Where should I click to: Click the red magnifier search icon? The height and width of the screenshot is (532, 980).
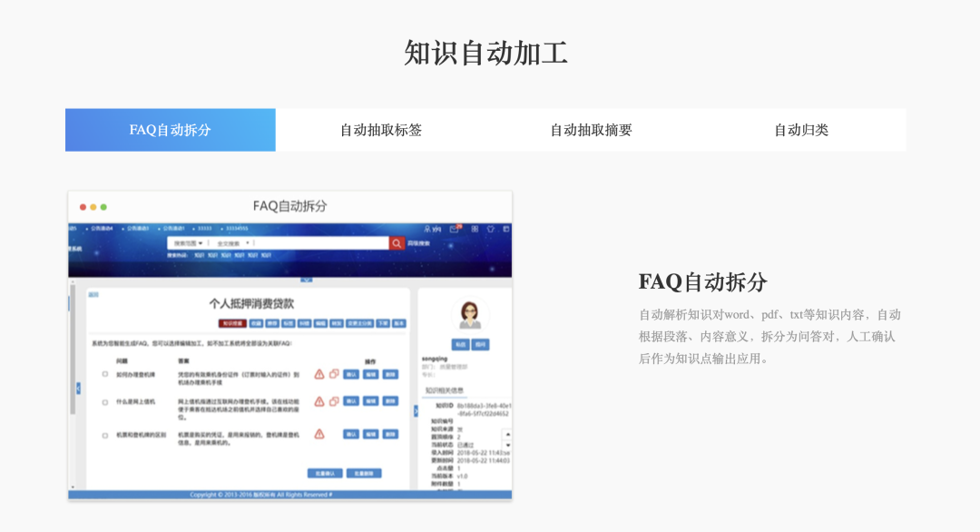(x=397, y=243)
